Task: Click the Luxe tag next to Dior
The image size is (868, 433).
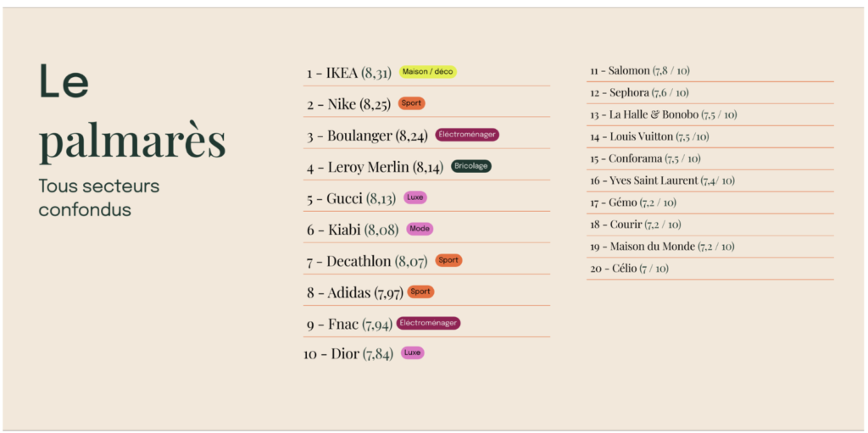Action: coord(413,353)
